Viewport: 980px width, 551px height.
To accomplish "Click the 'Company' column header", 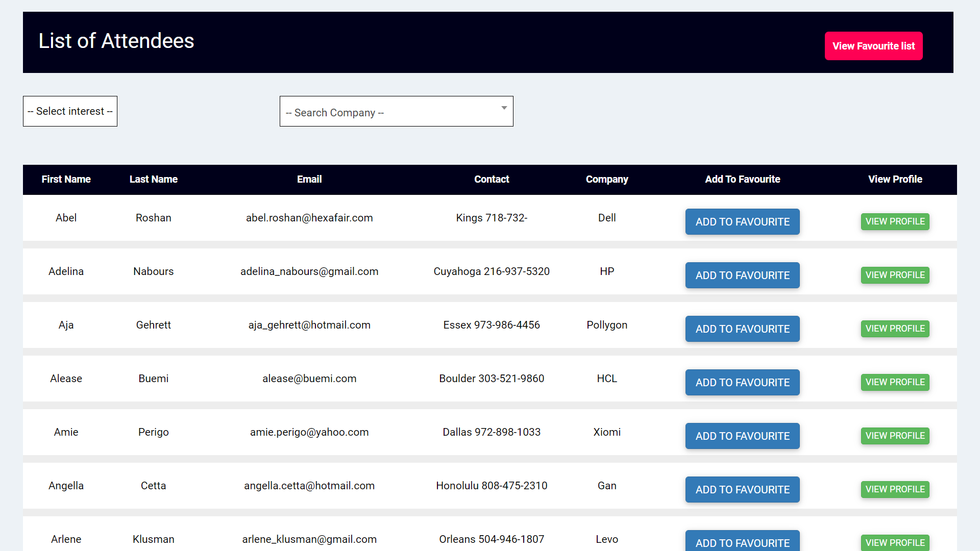I will coord(607,179).
